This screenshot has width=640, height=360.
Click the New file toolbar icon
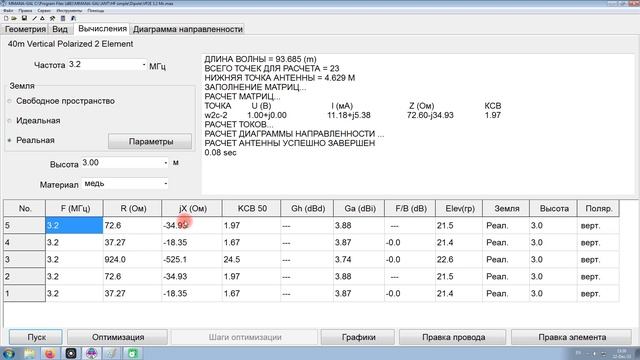[x=6, y=18]
